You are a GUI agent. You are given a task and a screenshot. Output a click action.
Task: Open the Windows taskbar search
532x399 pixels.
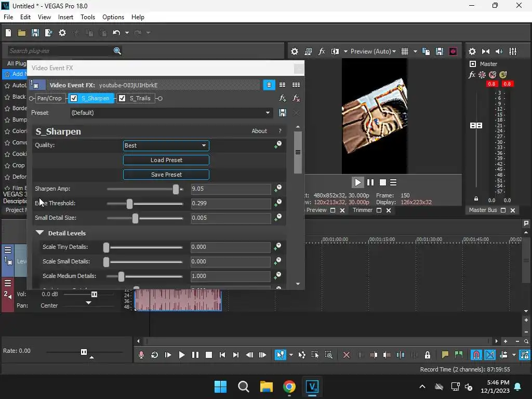(243, 387)
